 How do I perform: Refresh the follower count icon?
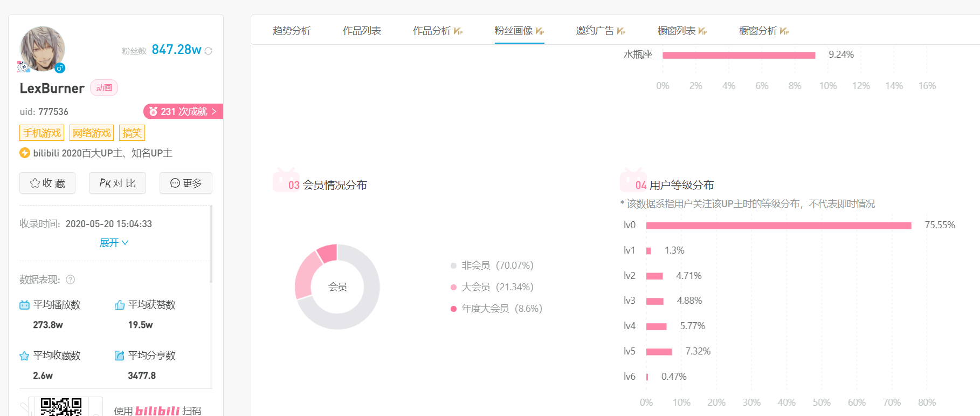point(209,51)
